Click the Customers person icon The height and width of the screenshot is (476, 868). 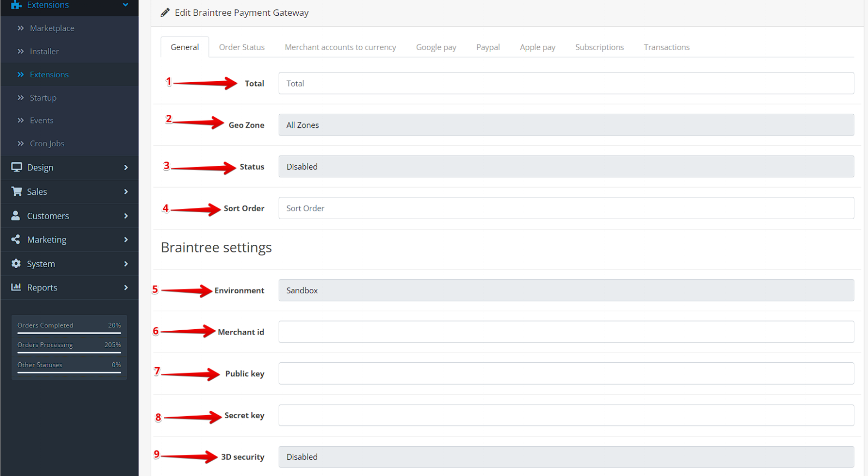point(16,215)
